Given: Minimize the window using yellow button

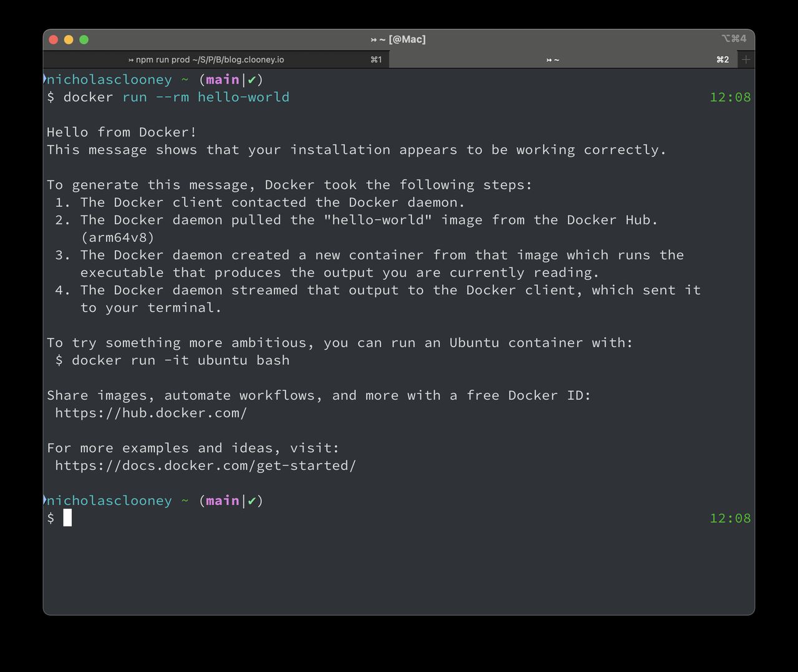Looking at the screenshot, I should (69, 39).
